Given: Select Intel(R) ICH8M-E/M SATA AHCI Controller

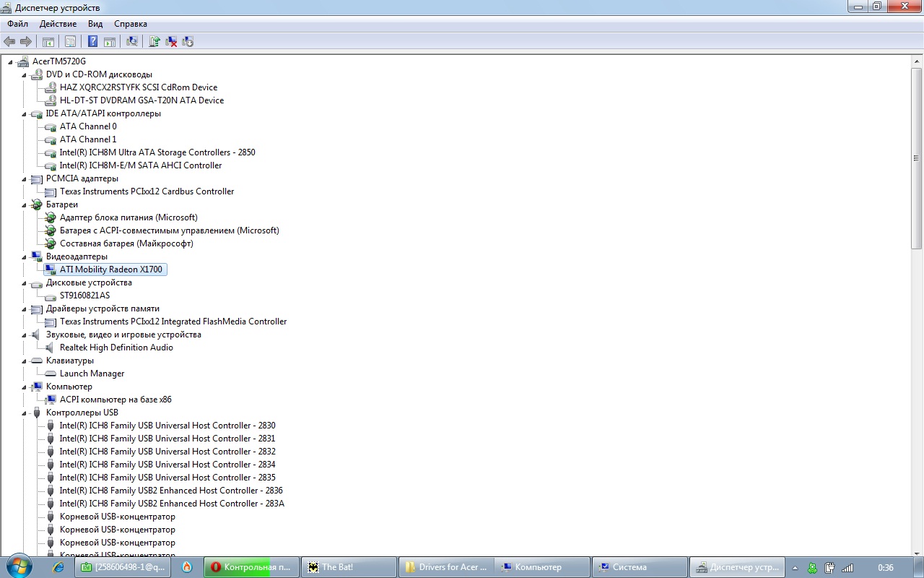Looking at the screenshot, I should pyautogui.click(x=141, y=165).
